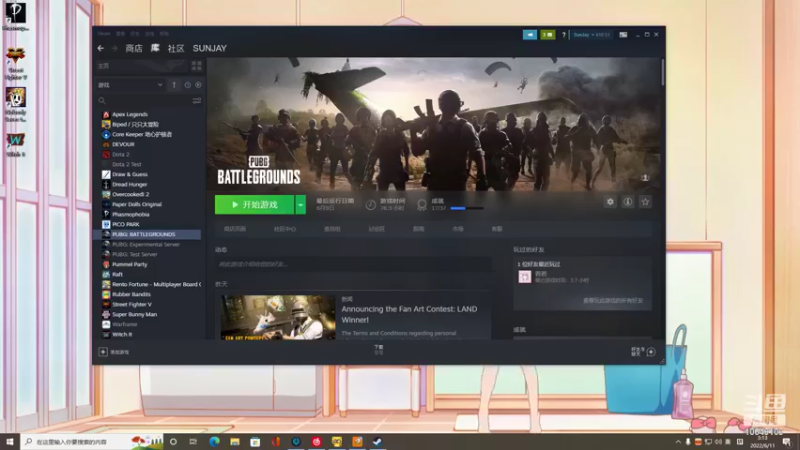This screenshot has width=800, height=450.
Task: Switch to Big Picture mode icon
Action: coord(623,35)
